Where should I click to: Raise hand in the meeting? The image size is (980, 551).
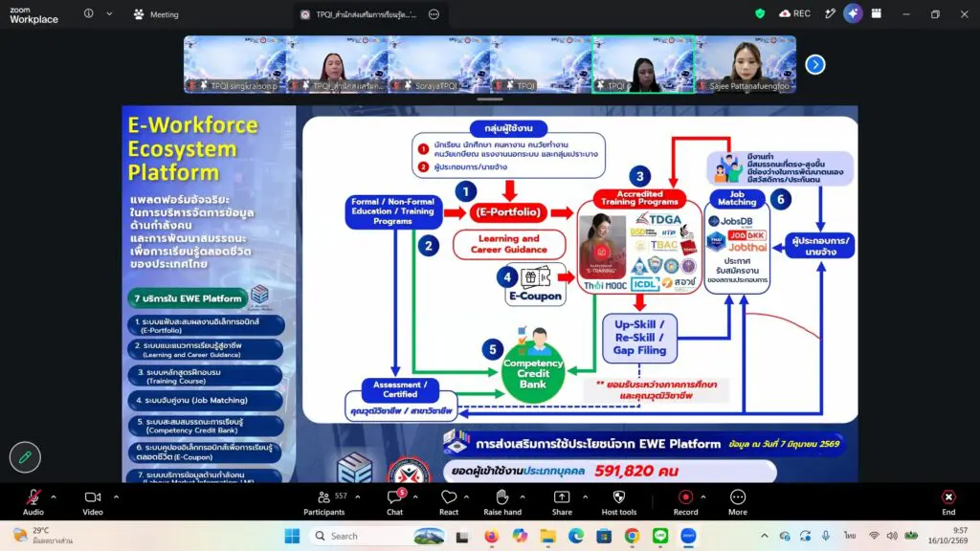click(502, 502)
